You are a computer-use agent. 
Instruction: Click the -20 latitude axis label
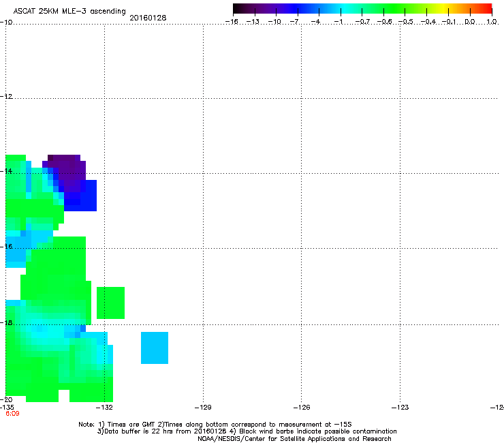[x=6, y=399]
